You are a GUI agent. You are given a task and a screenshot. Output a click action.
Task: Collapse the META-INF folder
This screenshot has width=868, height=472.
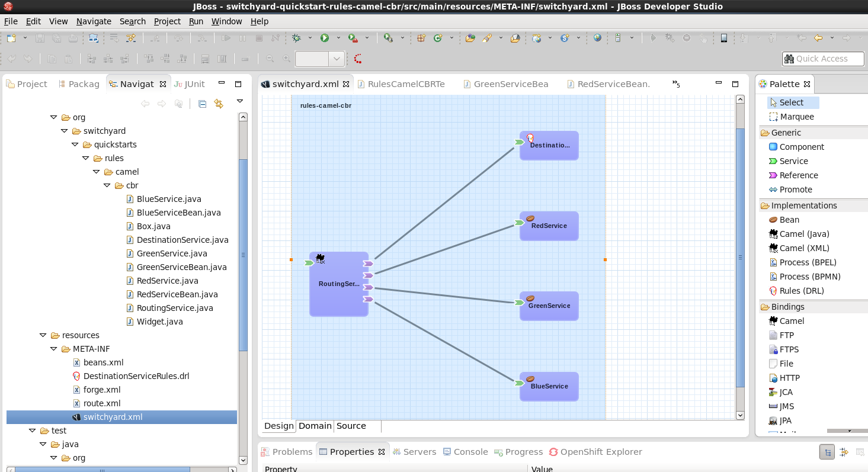53,349
